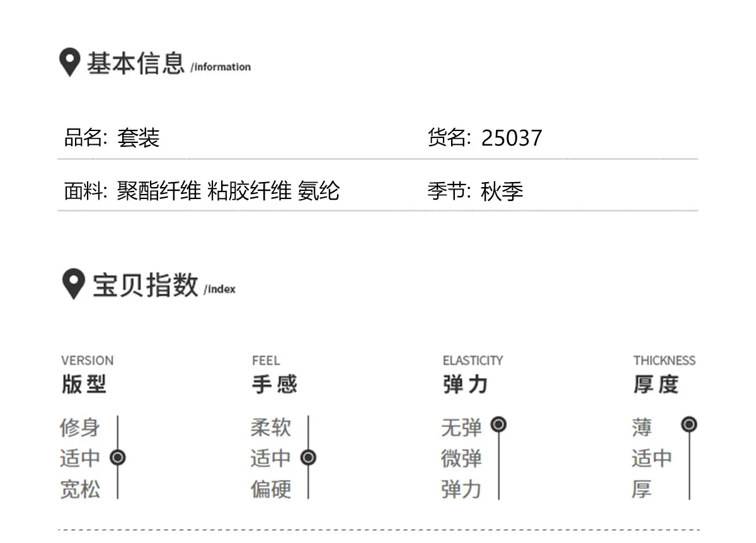Click the 品名 value 套装

coord(139,138)
